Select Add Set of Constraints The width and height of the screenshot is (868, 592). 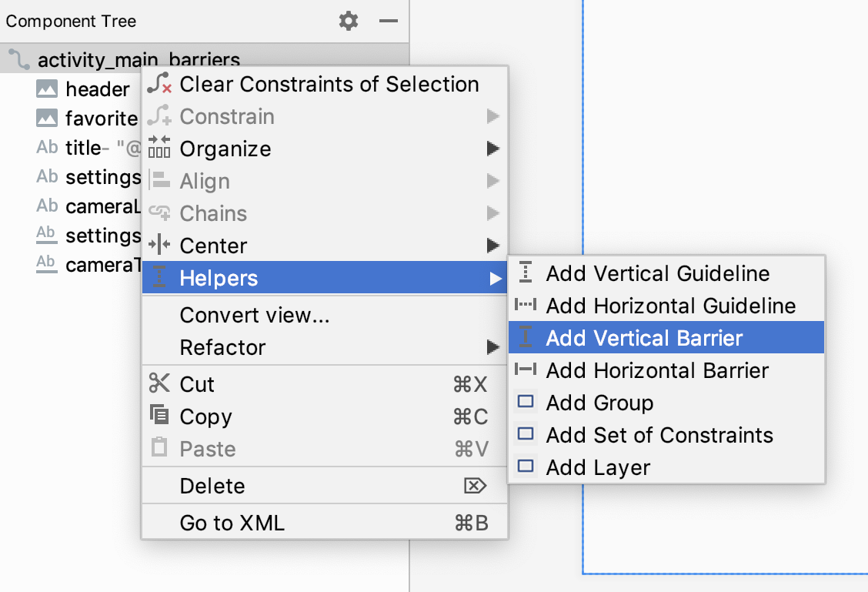(659, 435)
